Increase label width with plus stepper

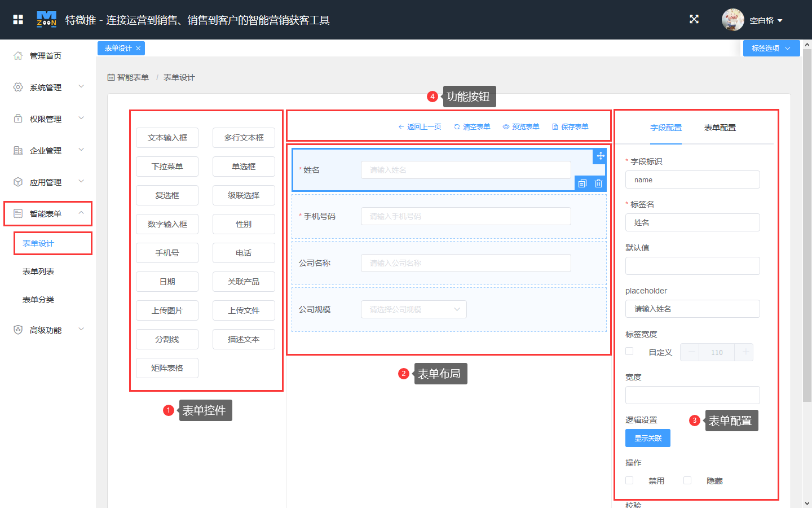point(744,352)
